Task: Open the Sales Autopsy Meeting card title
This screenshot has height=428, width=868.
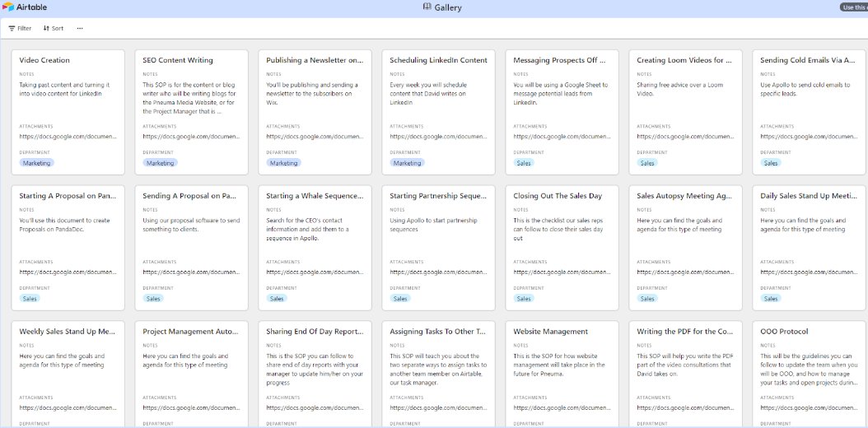Action: tap(685, 196)
